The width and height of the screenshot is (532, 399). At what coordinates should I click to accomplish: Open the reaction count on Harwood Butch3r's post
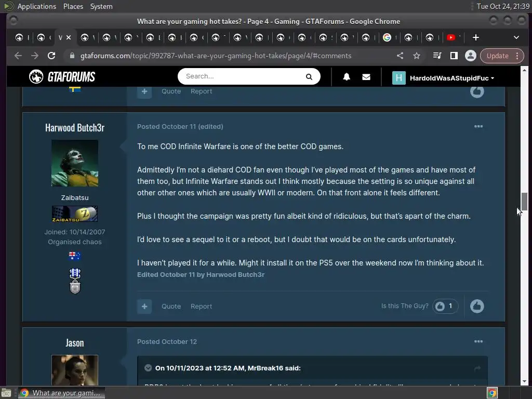[445, 306]
